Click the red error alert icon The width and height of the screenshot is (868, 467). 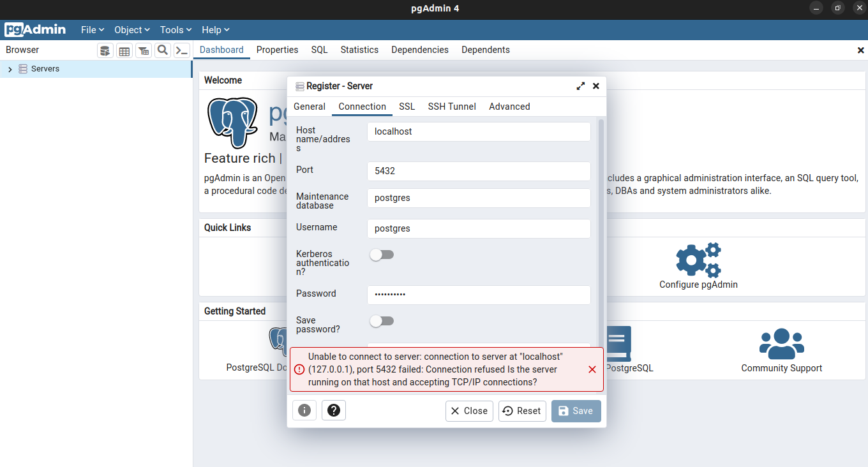(299, 369)
